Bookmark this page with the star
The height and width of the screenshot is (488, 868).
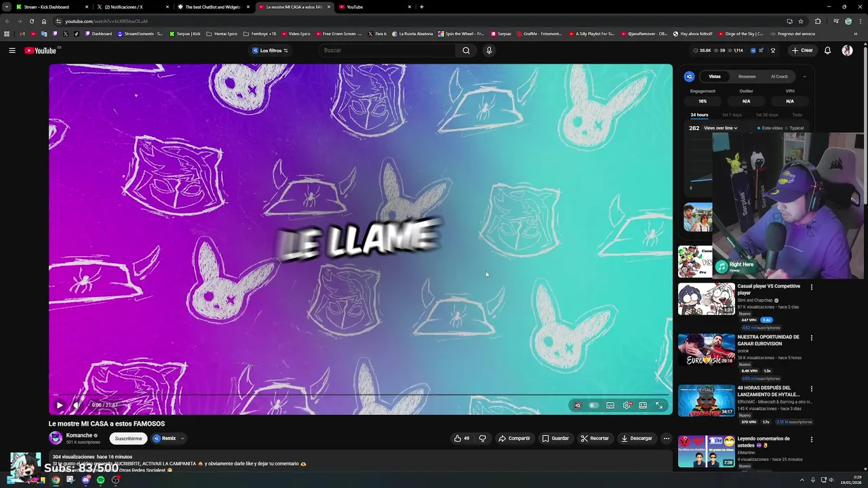click(x=800, y=21)
